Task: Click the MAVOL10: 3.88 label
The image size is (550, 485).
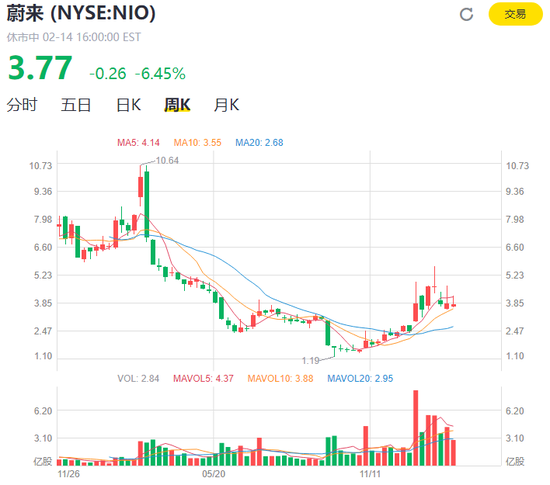Action: click(x=280, y=379)
